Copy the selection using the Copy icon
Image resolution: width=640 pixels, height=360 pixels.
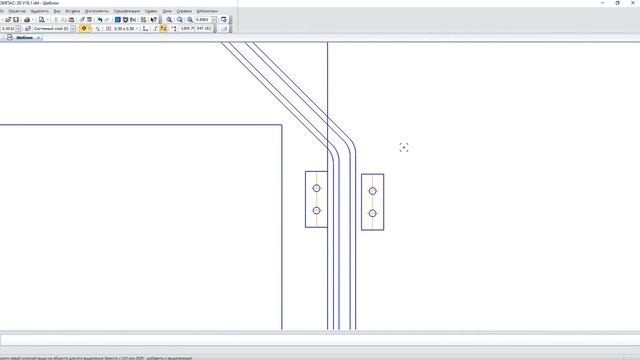tap(64, 20)
